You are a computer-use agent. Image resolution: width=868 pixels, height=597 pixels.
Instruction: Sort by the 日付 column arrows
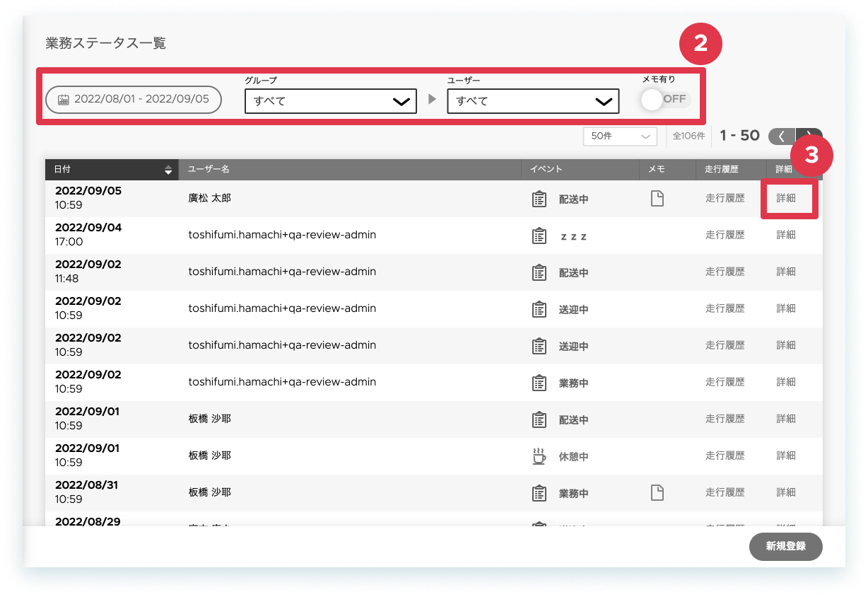(168, 170)
